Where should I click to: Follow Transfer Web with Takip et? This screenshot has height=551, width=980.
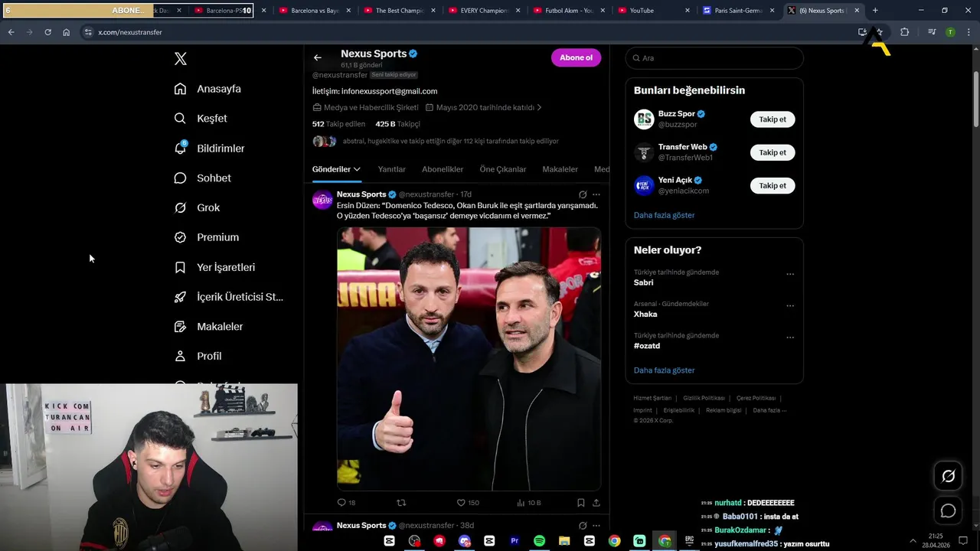point(773,152)
